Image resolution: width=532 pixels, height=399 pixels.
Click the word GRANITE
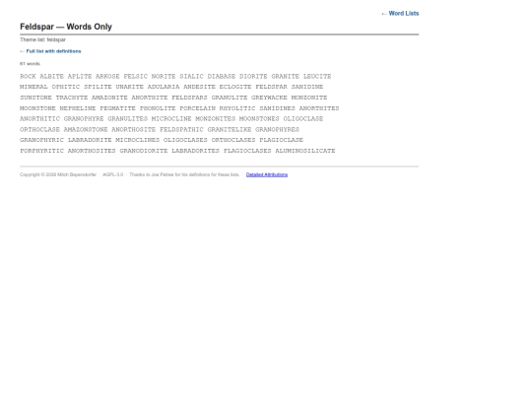point(286,76)
